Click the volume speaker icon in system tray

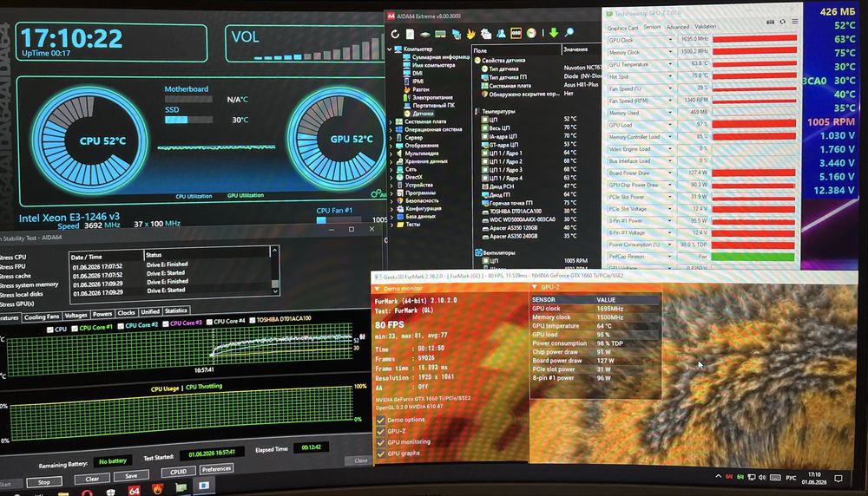click(x=762, y=477)
